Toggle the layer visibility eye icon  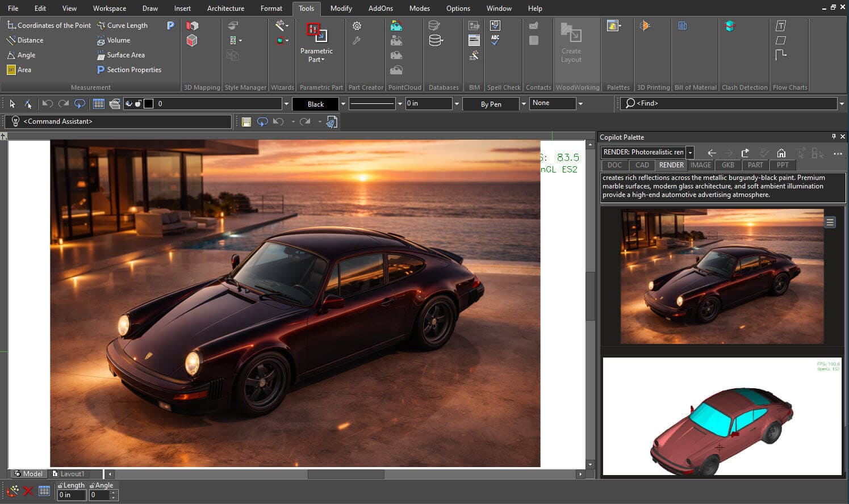[129, 103]
